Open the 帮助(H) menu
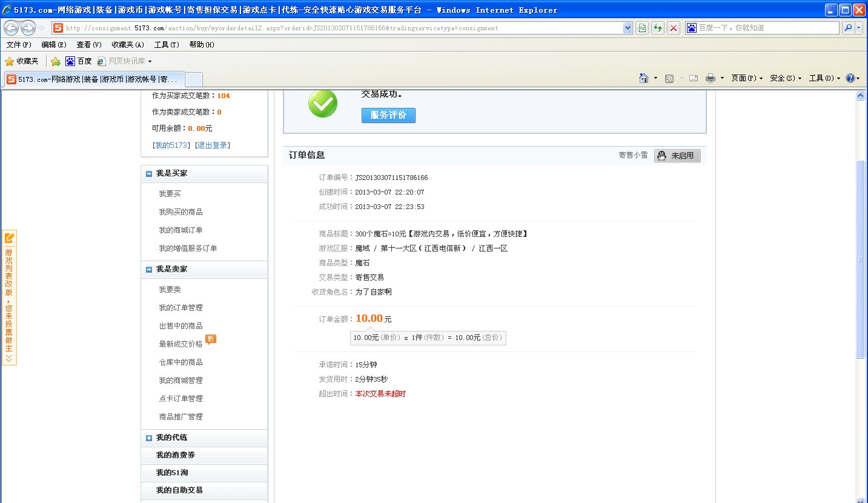 (202, 45)
